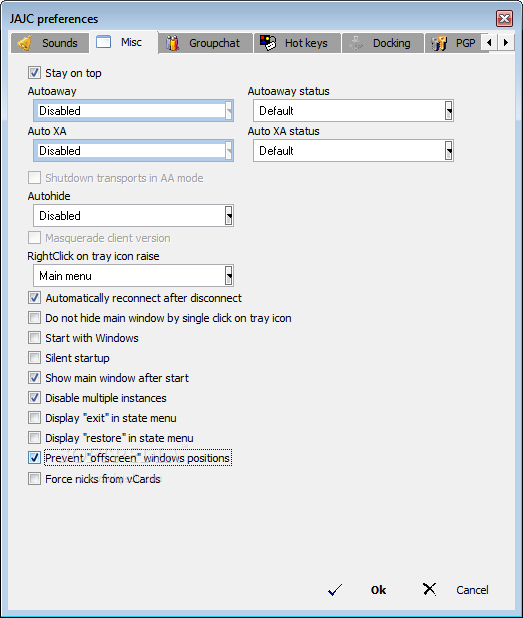The image size is (523, 618).
Task: Click the PGP tab key icon
Action: (x=439, y=43)
